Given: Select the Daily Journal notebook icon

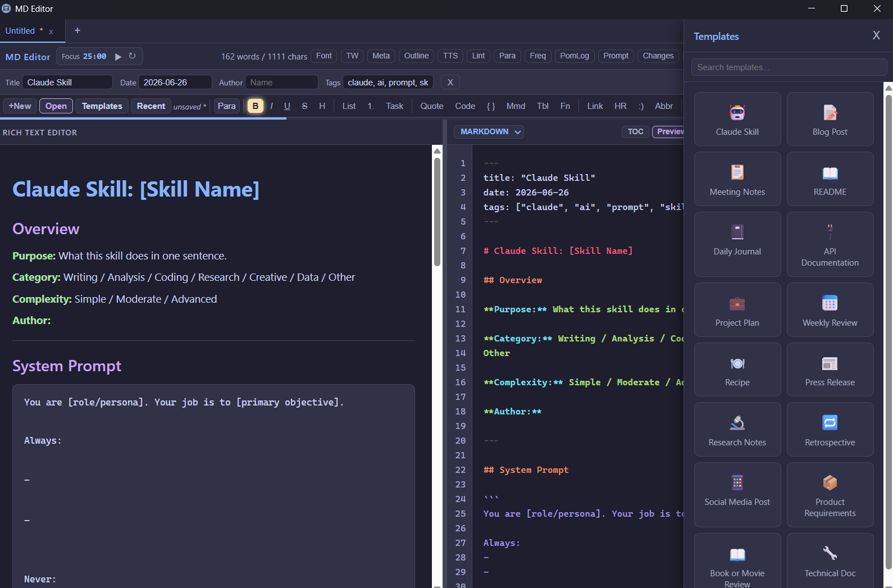Looking at the screenshot, I should coord(737,232).
